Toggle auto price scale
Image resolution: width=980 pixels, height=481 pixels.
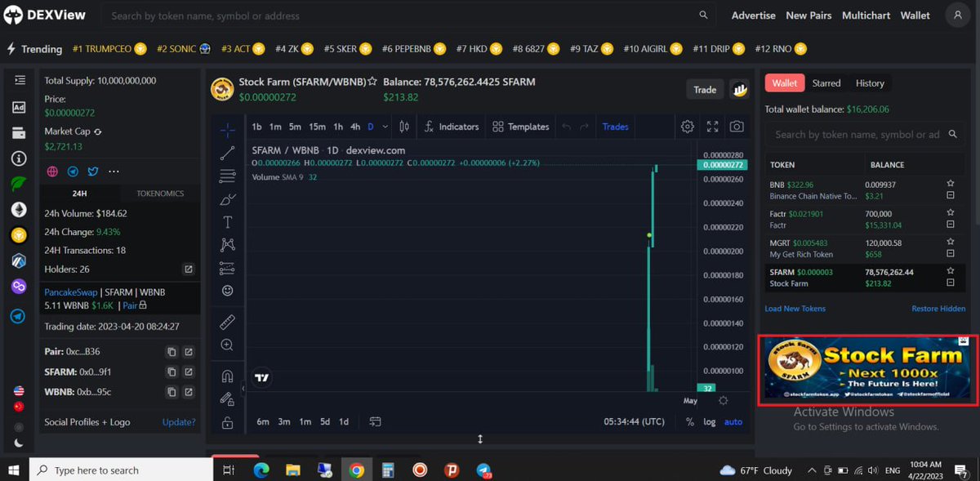pyautogui.click(x=733, y=421)
